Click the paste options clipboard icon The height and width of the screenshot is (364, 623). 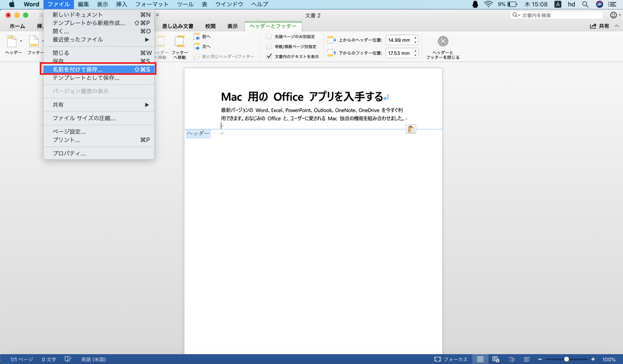coord(411,129)
